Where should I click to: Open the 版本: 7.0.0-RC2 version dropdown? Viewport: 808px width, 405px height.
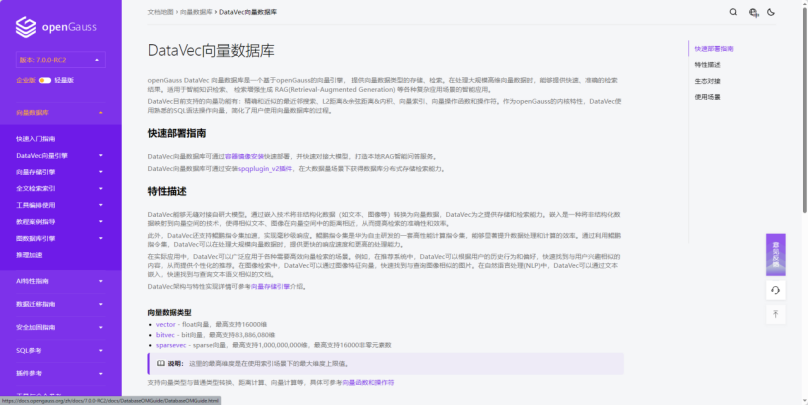pyautogui.click(x=61, y=60)
